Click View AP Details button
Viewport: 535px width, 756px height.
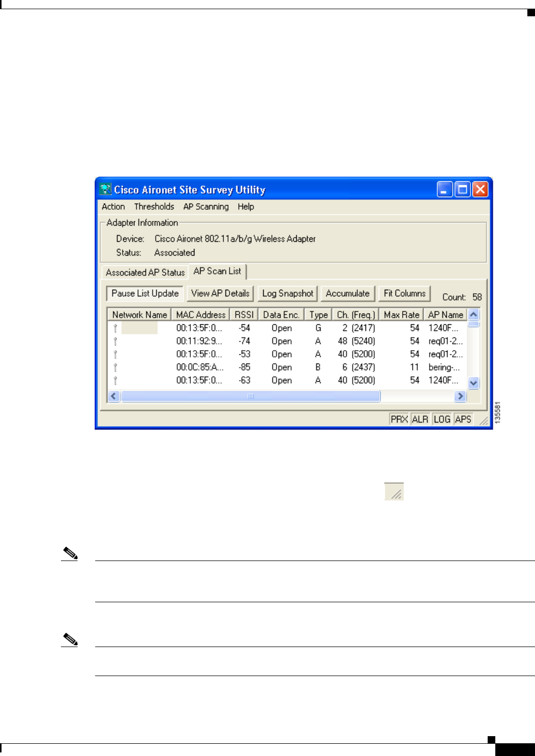220,294
